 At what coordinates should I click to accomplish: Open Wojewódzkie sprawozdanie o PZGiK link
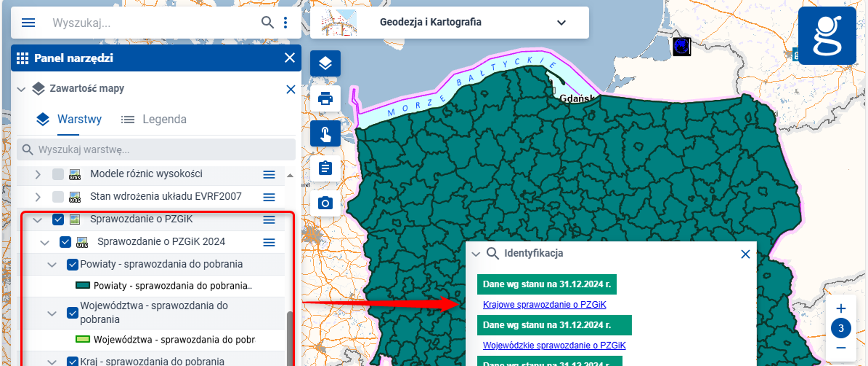click(554, 345)
